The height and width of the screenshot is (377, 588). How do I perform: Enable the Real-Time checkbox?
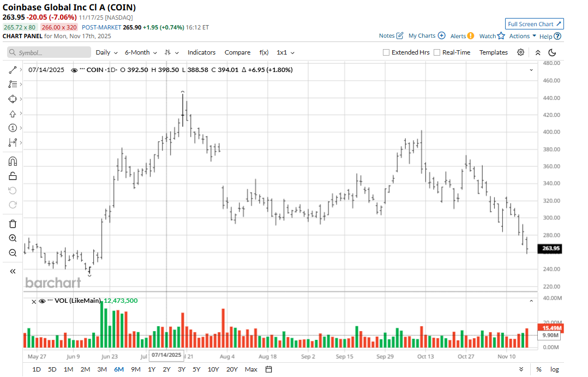[x=437, y=52]
